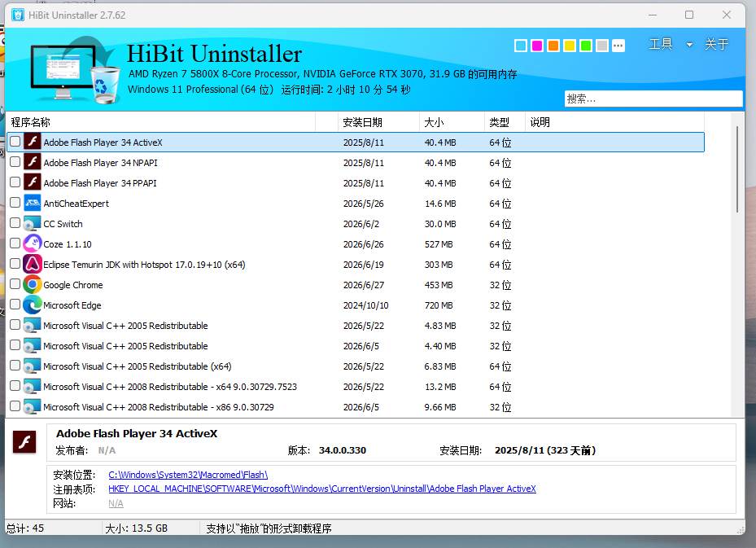The height and width of the screenshot is (548, 756).
Task: Select the Google Chrome program name
Action: (x=72, y=285)
